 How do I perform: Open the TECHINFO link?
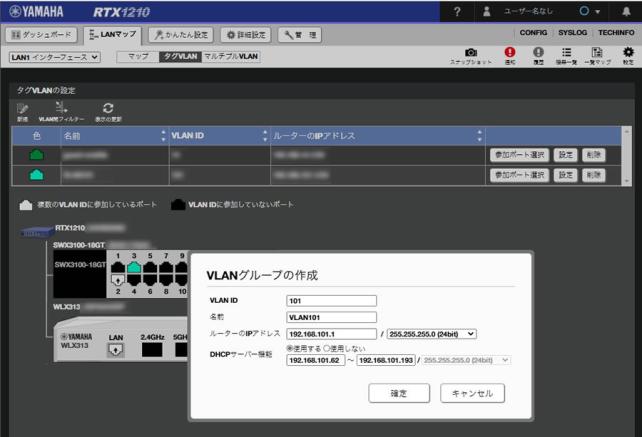coord(616,32)
